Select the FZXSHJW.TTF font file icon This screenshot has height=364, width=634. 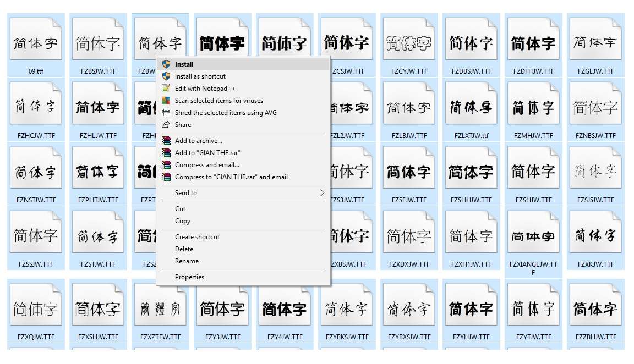pyautogui.click(x=99, y=305)
